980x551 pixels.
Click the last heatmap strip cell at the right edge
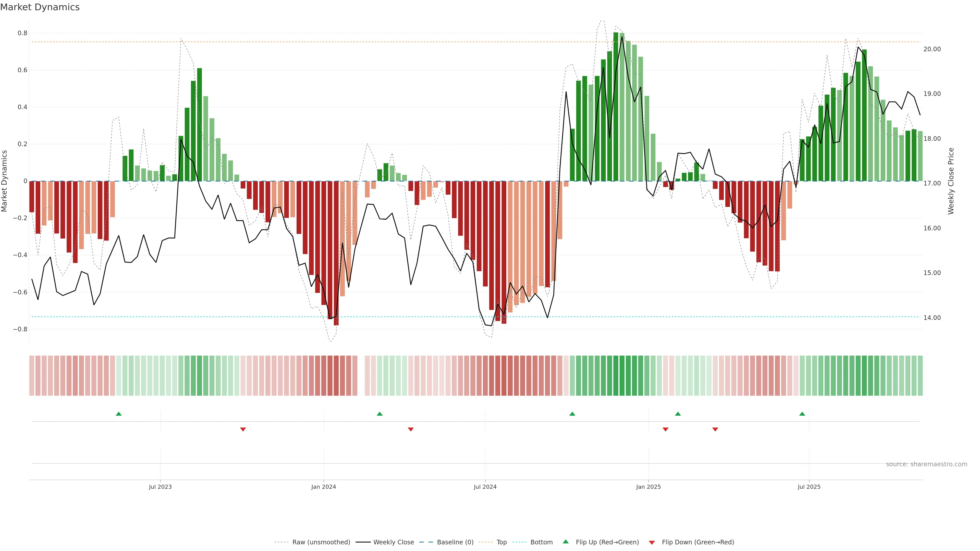[920, 375]
